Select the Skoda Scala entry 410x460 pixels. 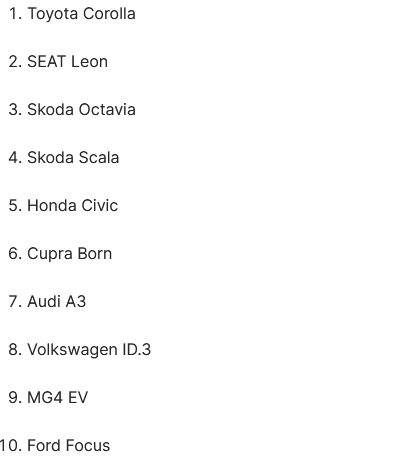[x=73, y=158]
